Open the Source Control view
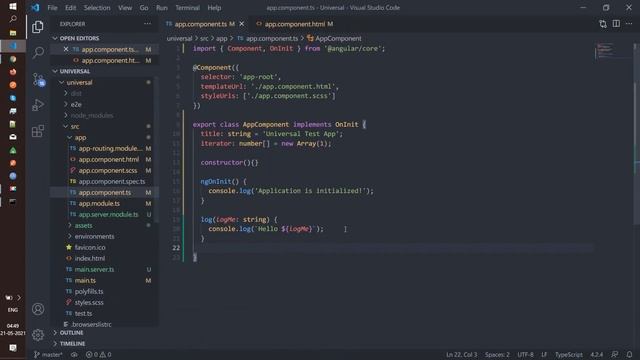This screenshot has height=360, width=640. [38, 79]
